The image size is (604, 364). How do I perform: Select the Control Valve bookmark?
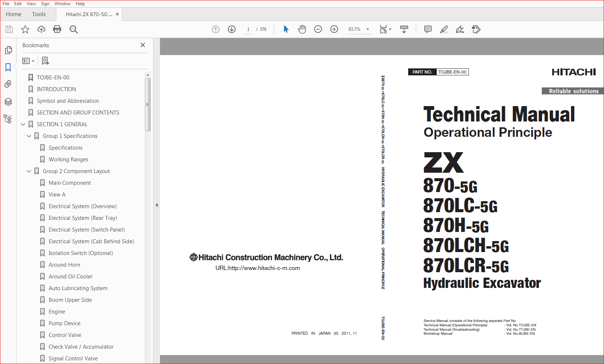(65, 335)
